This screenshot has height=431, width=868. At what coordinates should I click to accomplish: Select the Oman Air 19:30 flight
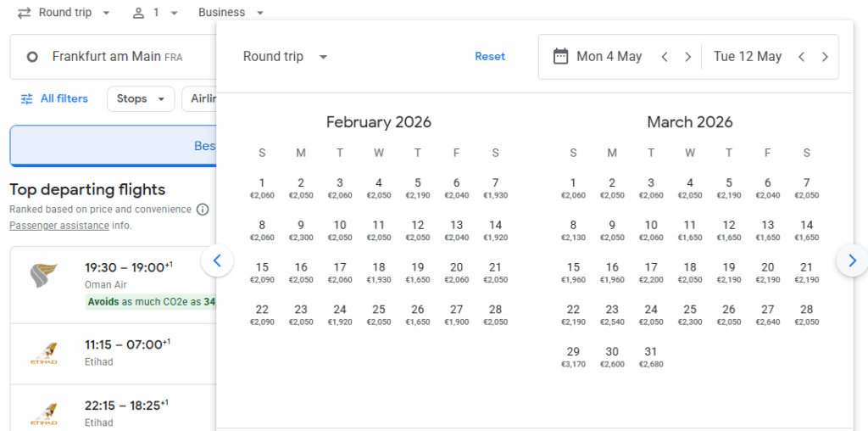(x=113, y=285)
